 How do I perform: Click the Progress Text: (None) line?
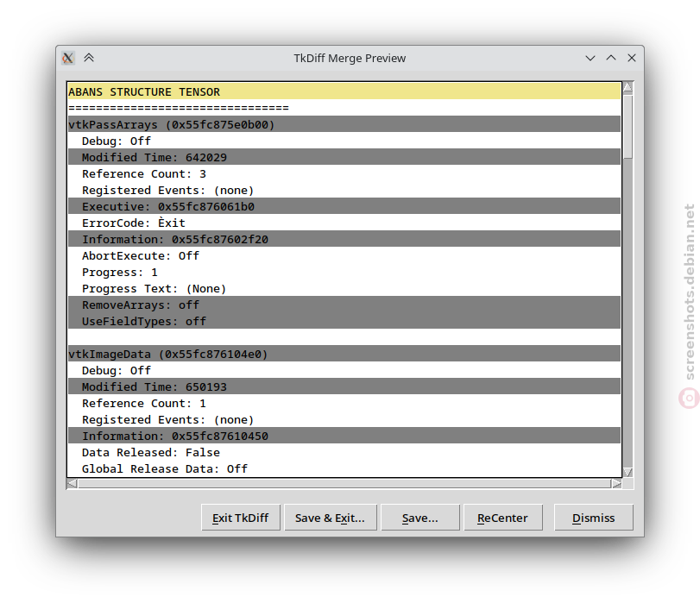pyautogui.click(x=344, y=288)
